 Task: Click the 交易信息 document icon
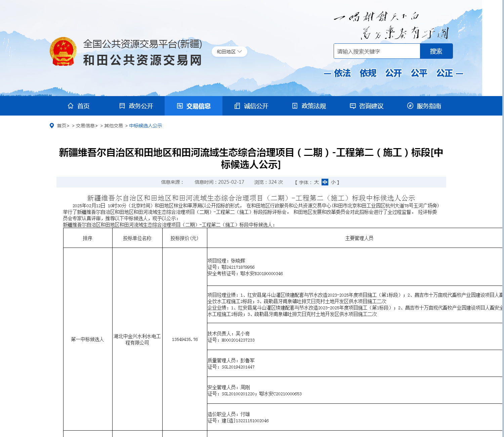pyautogui.click(x=179, y=105)
